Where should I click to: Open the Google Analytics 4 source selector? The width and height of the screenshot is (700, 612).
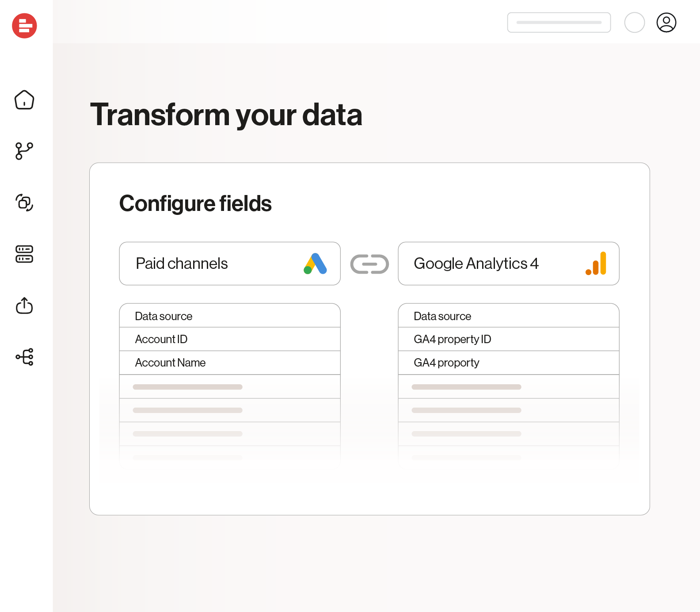pos(508,264)
